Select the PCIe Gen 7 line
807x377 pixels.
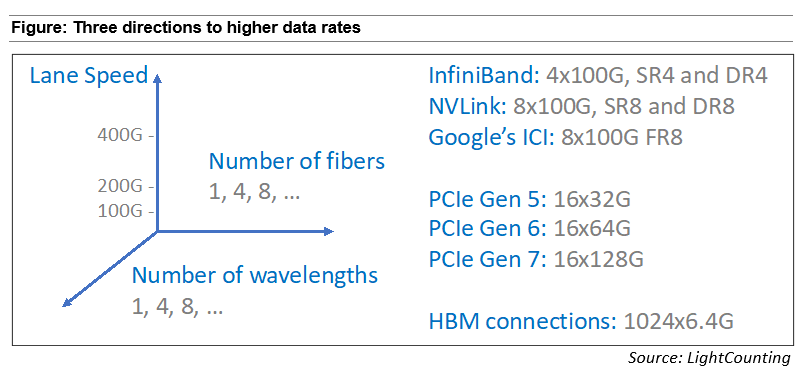point(536,260)
